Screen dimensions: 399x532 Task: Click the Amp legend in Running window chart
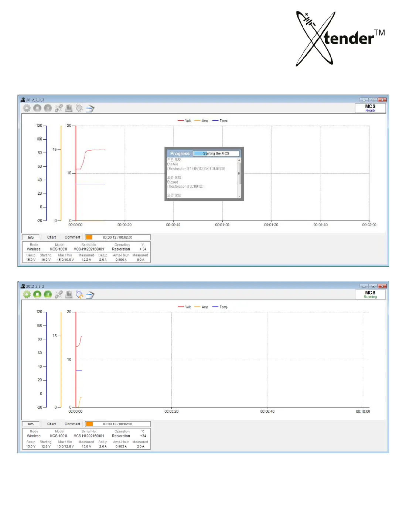tap(201, 307)
